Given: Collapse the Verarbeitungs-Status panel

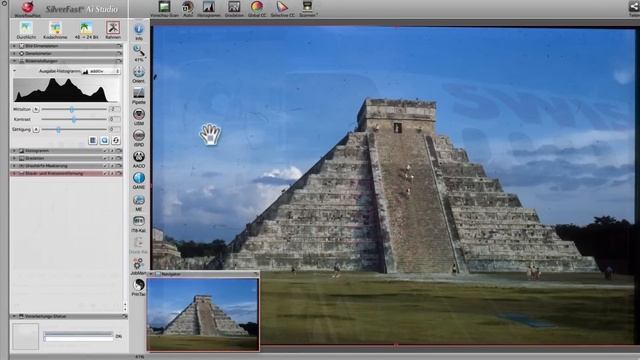Looking at the screenshot, I should (14, 316).
